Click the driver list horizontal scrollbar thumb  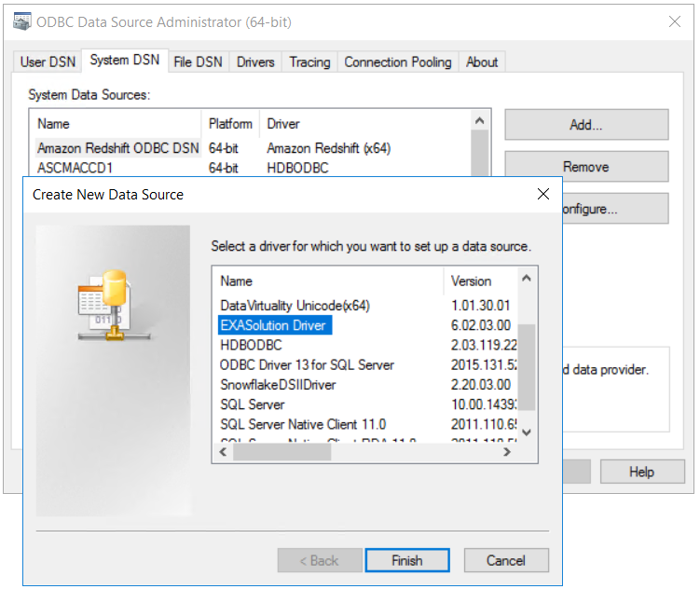point(282,452)
